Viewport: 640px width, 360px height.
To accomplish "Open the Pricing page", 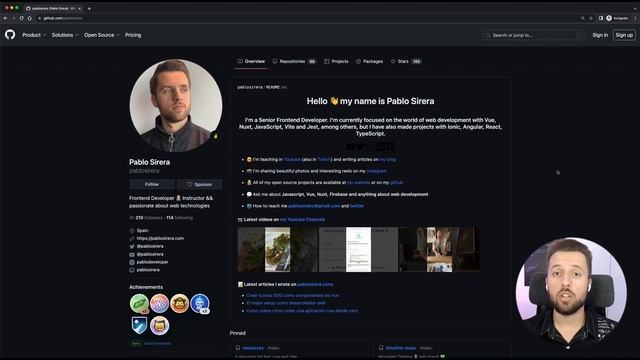I will (133, 35).
